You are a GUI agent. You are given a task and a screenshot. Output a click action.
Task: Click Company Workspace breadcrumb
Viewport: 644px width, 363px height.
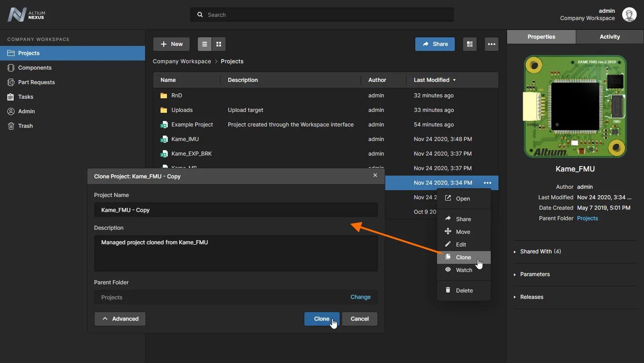[x=182, y=61]
